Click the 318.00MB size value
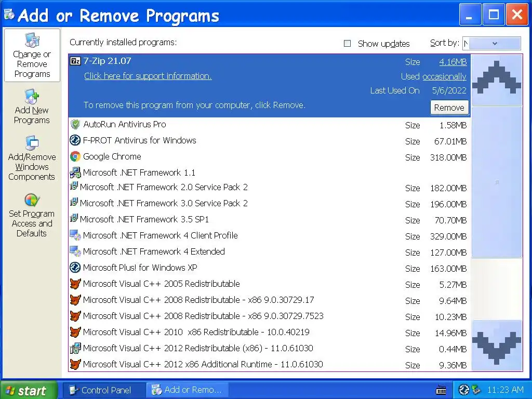This screenshot has height=399, width=532. pos(448,157)
